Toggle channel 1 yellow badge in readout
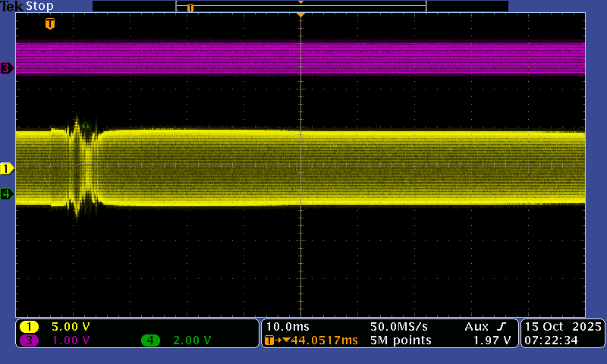 (x=30, y=327)
